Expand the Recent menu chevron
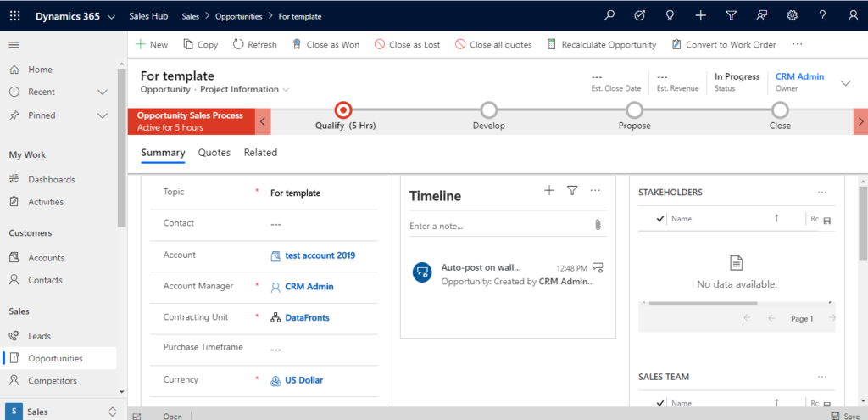The width and height of the screenshot is (868, 420). (103, 92)
